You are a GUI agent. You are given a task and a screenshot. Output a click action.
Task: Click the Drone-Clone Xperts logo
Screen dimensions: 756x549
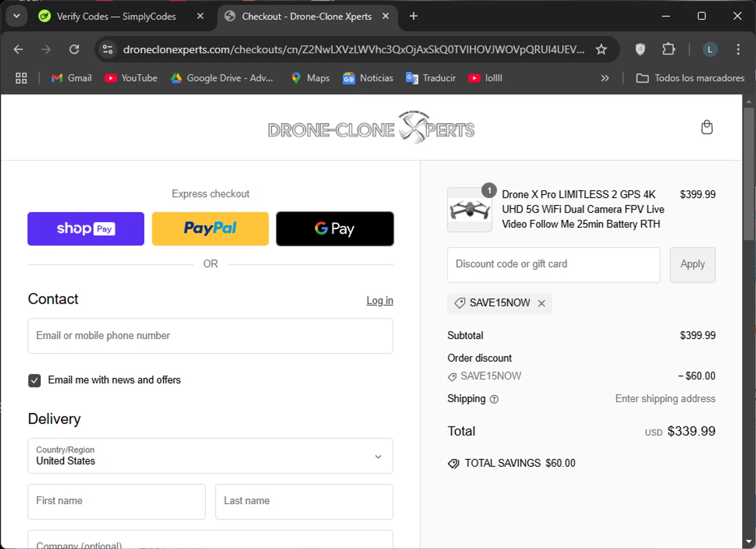pos(371,128)
